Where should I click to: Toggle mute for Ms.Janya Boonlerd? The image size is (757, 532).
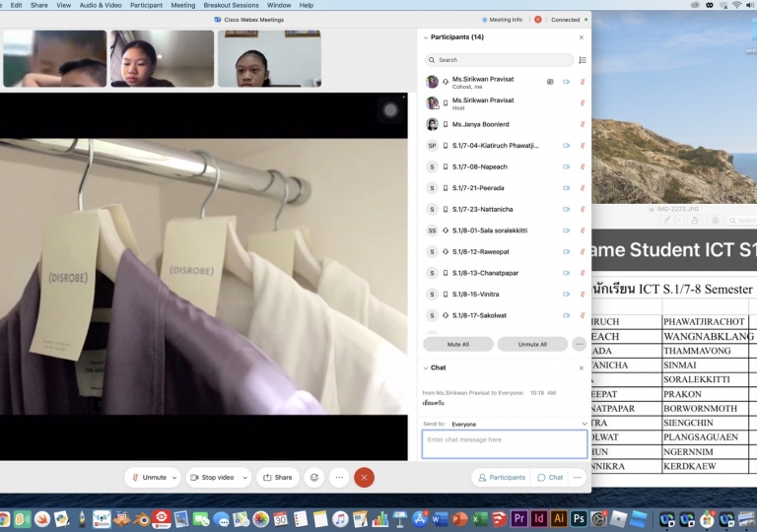(x=583, y=124)
